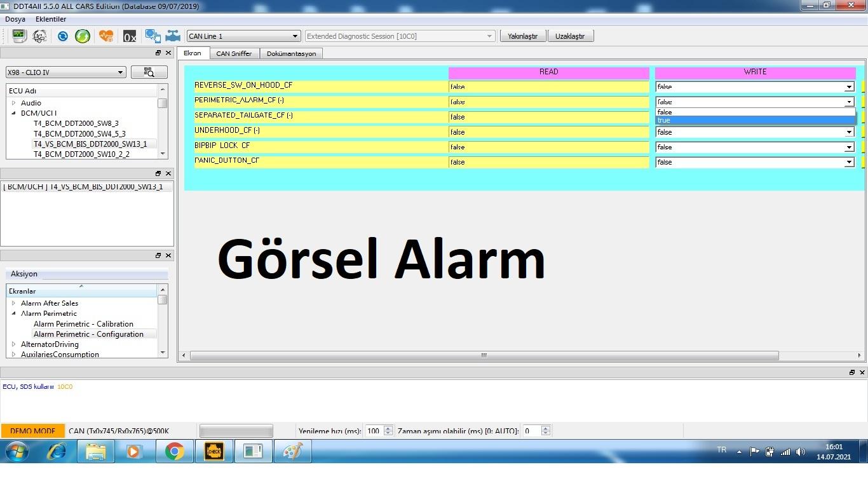
Task: Select T4_BCM_DDT2000_SW8_3 in the ECU list
Action: 76,123
